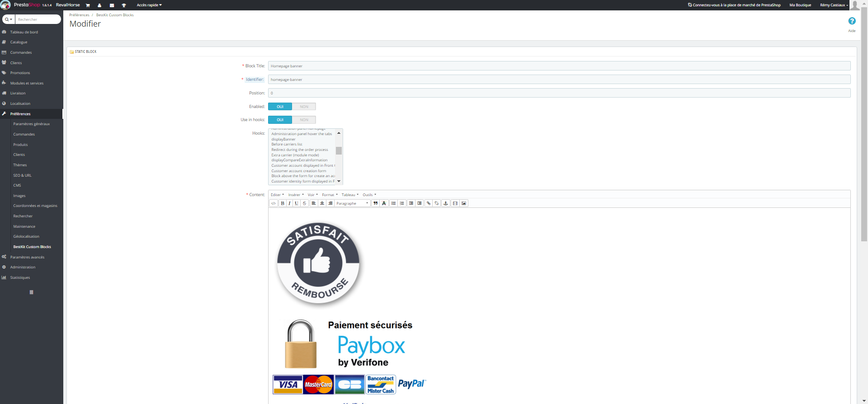Insert an anchor in editor
Screen dimensions: 868x404
click(x=446, y=203)
